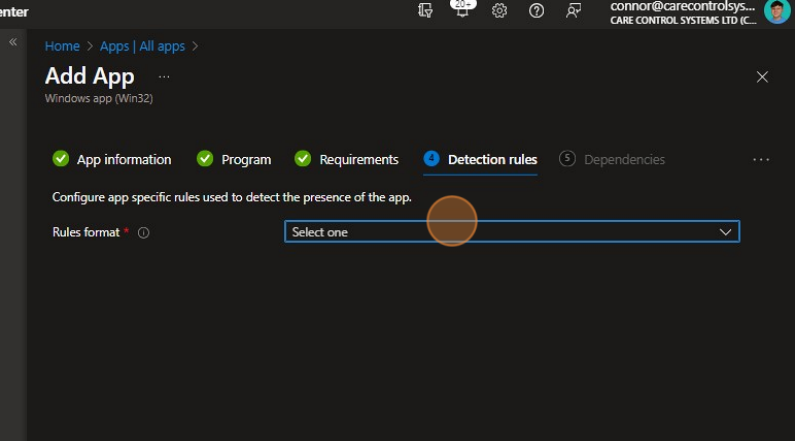795x441 pixels.
Task: Open the account avatar picture
Action: click(x=776, y=11)
